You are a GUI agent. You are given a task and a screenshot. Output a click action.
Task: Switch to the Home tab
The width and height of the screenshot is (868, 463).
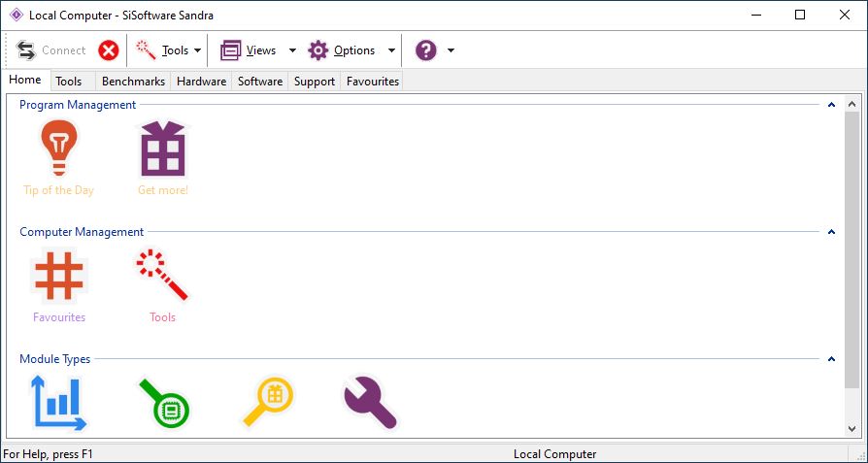pyautogui.click(x=25, y=80)
